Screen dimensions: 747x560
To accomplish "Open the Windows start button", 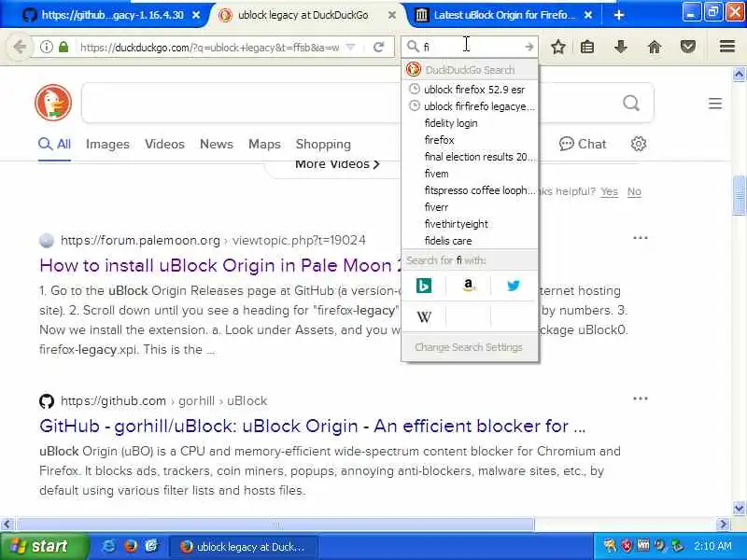I will [44, 546].
